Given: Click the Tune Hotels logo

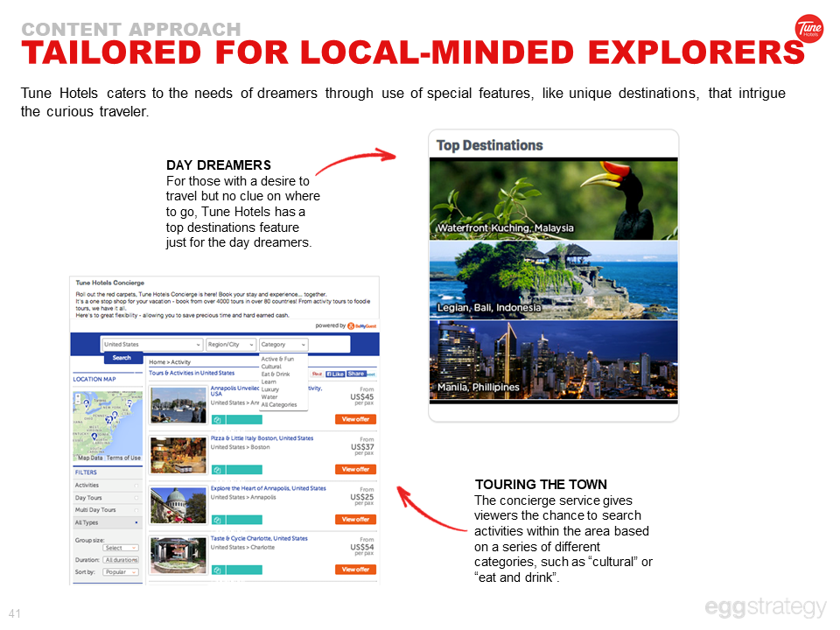Looking at the screenshot, I should click(808, 28).
